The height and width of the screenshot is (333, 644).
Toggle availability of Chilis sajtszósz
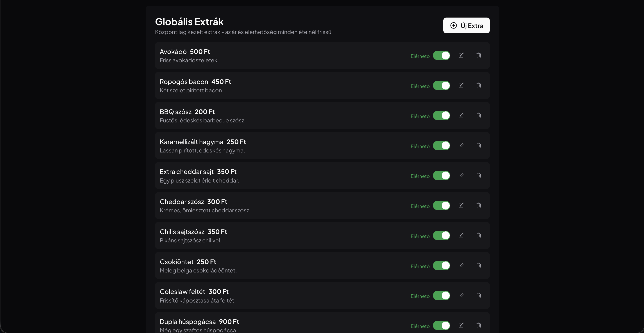pos(442,236)
